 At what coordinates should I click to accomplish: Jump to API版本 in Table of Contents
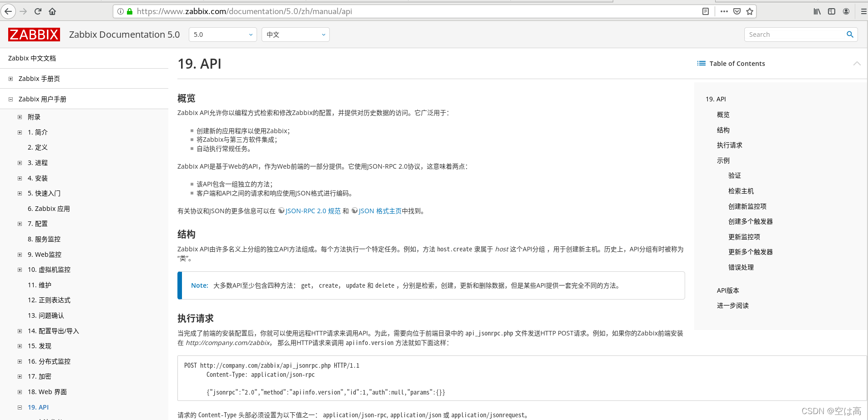click(x=728, y=290)
